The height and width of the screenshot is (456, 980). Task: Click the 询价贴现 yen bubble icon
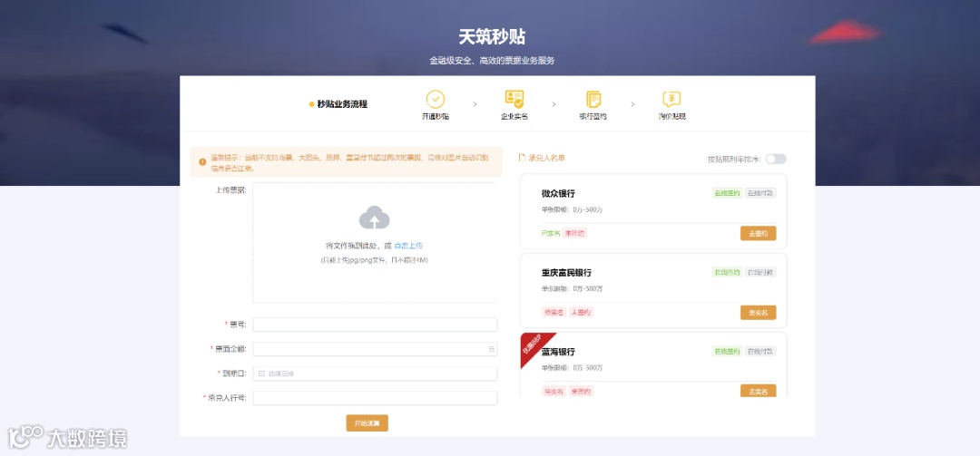tap(671, 100)
